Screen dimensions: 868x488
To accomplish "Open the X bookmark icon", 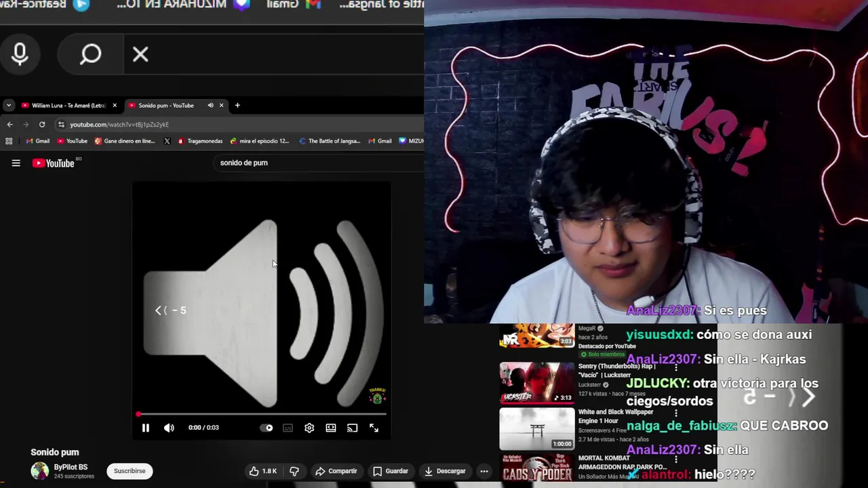I will (x=167, y=141).
